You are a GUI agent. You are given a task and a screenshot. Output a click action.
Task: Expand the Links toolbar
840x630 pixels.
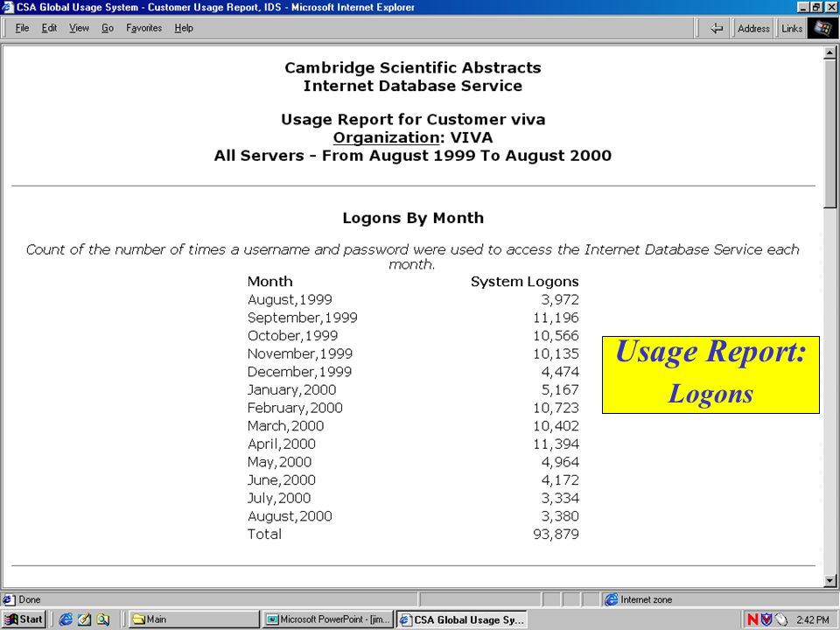[792, 28]
